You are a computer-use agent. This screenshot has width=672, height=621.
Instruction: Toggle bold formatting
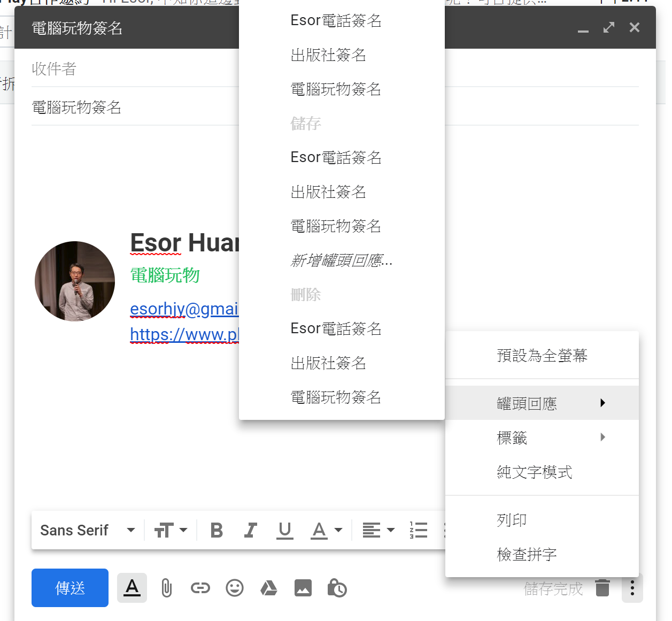click(216, 530)
